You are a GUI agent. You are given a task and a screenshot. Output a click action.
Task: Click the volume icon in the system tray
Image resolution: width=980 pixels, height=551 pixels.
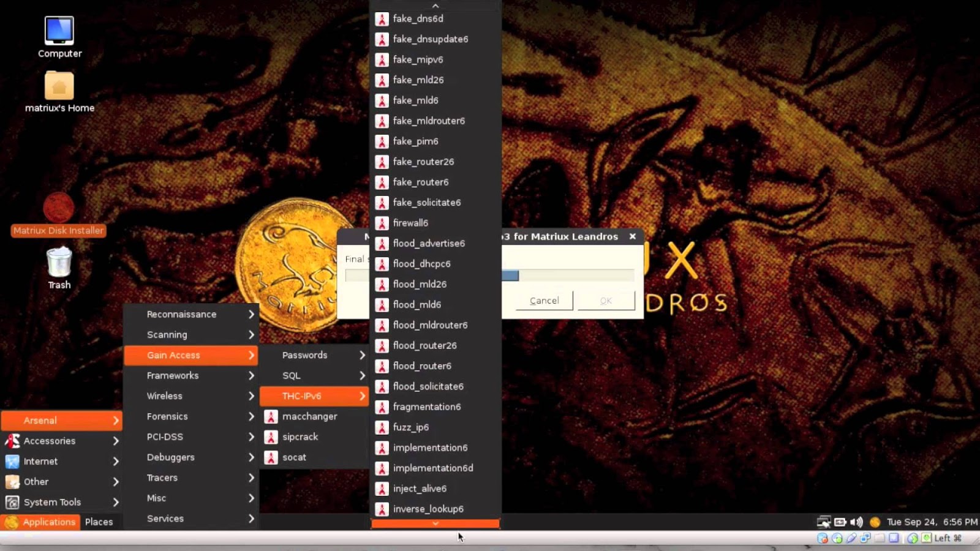click(856, 522)
